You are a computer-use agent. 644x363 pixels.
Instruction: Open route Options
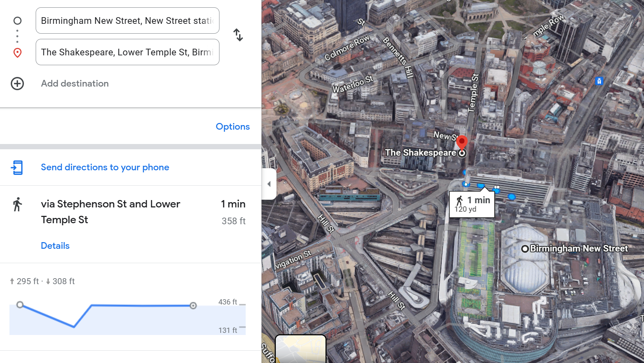click(x=232, y=126)
